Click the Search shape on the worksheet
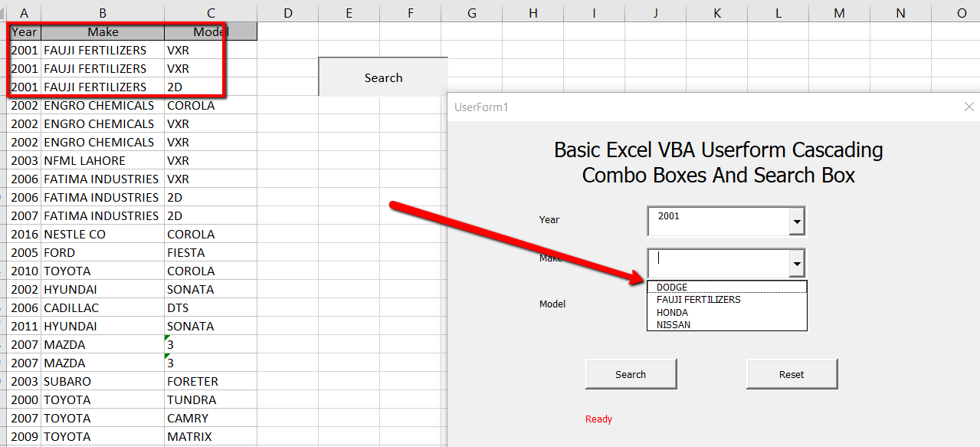The width and height of the screenshot is (980, 447). pos(383,77)
